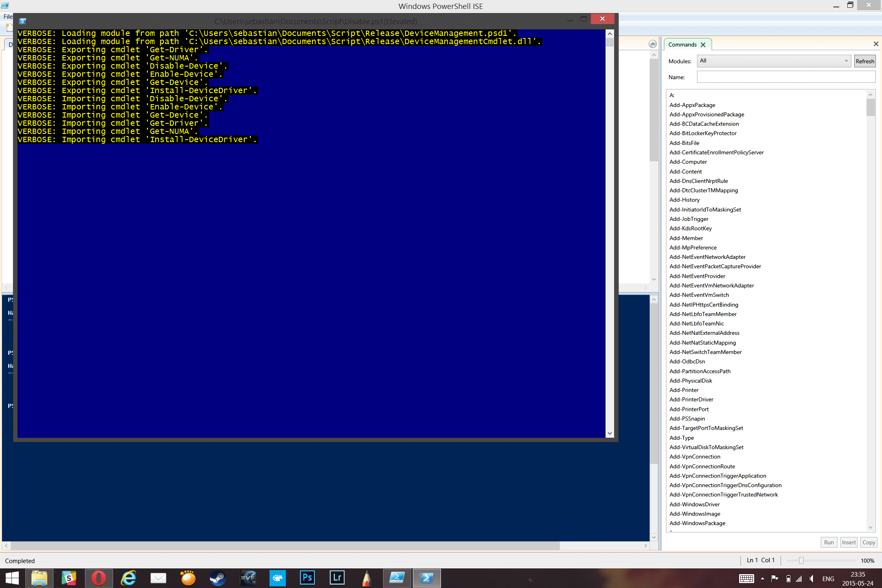Change the ENG input language

click(x=828, y=579)
